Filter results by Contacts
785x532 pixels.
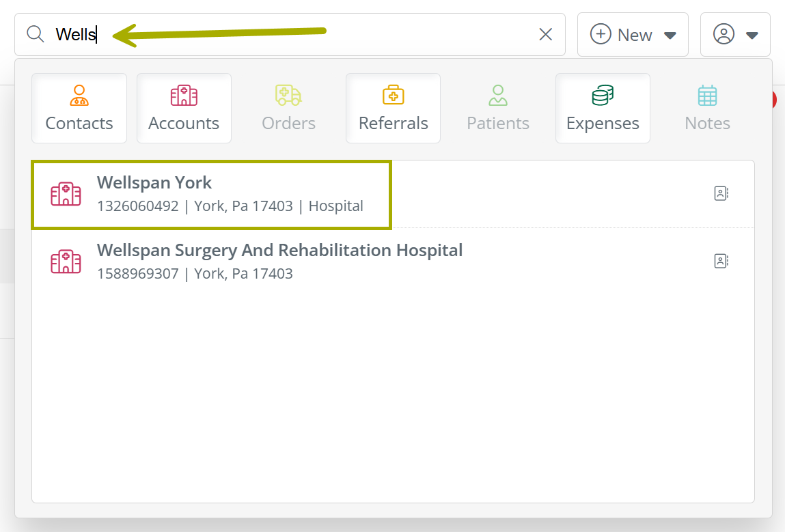79,108
